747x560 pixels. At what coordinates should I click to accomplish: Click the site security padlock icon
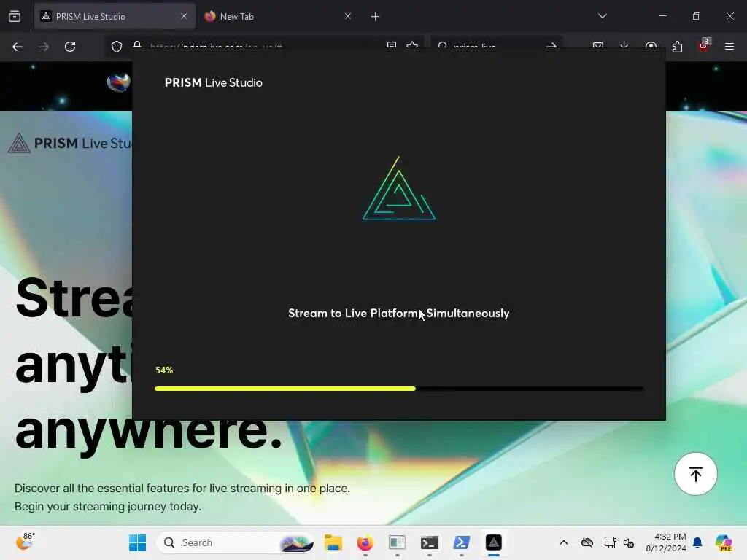coord(137,44)
